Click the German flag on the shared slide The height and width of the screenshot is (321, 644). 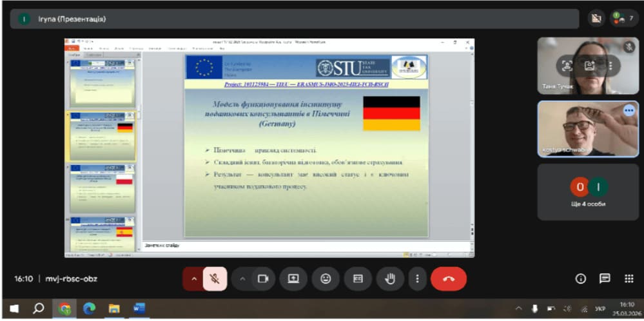click(x=391, y=113)
